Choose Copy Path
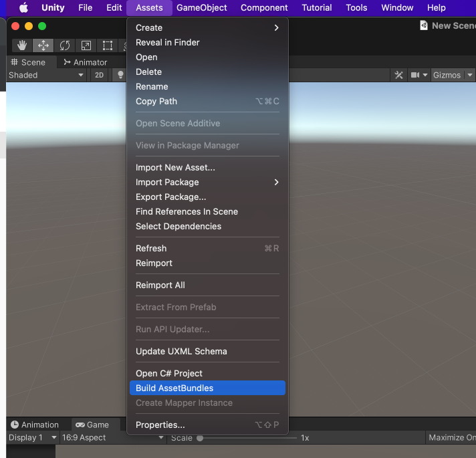Viewport: 476px width, 458px height. click(207, 102)
